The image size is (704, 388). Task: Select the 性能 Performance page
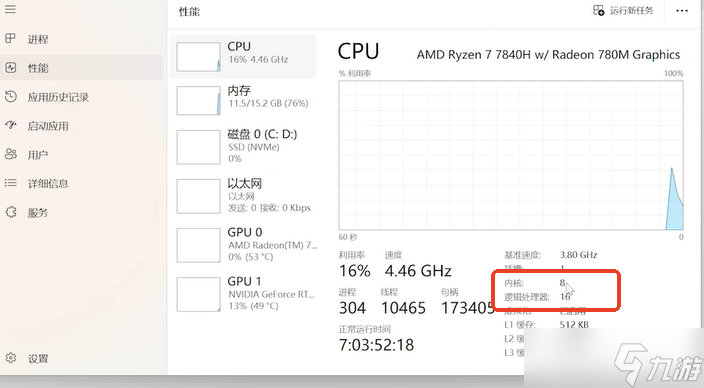82,68
